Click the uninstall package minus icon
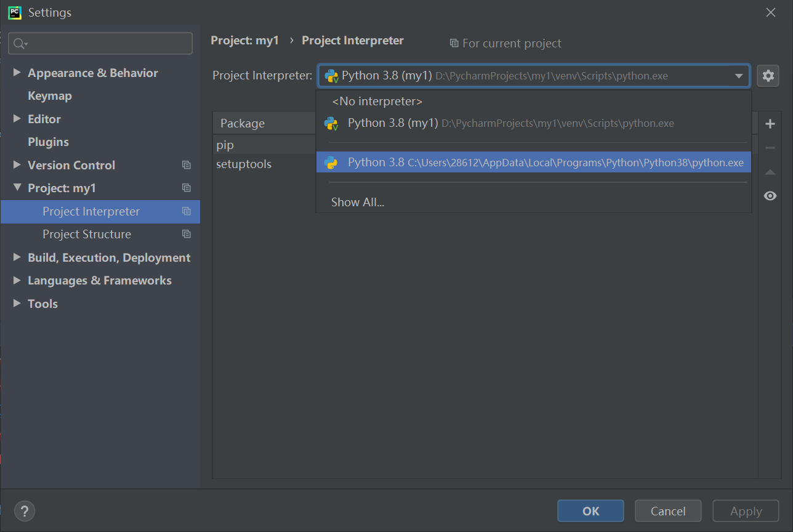 coord(770,148)
